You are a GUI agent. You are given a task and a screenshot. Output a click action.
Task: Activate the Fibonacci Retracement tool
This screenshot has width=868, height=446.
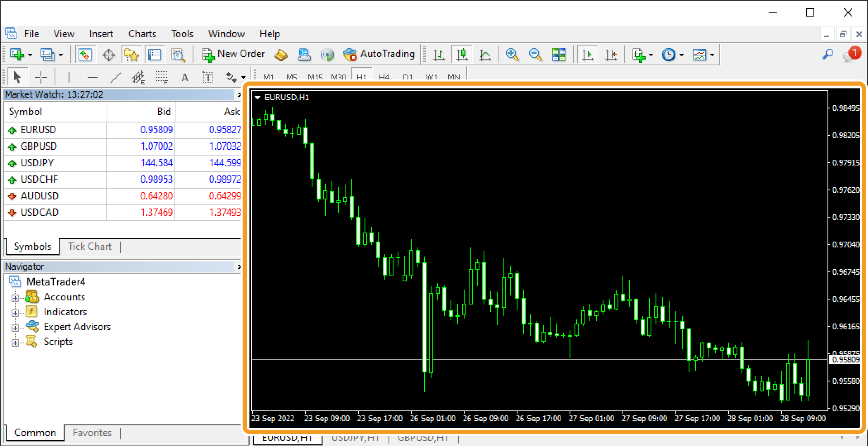point(162,77)
